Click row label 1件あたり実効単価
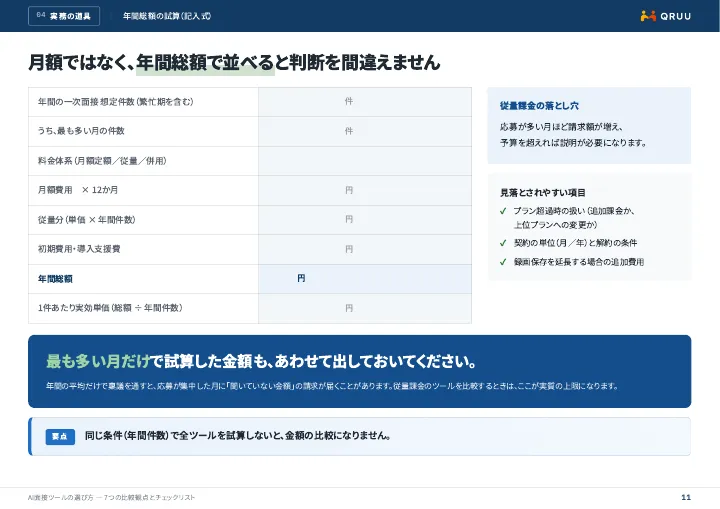The image size is (720, 509). (110, 308)
